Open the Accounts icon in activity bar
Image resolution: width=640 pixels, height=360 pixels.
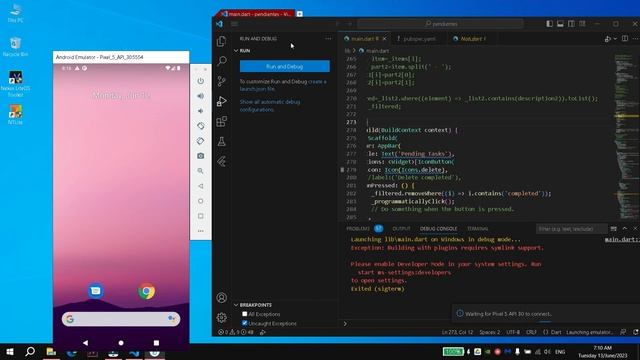pyautogui.click(x=222, y=298)
